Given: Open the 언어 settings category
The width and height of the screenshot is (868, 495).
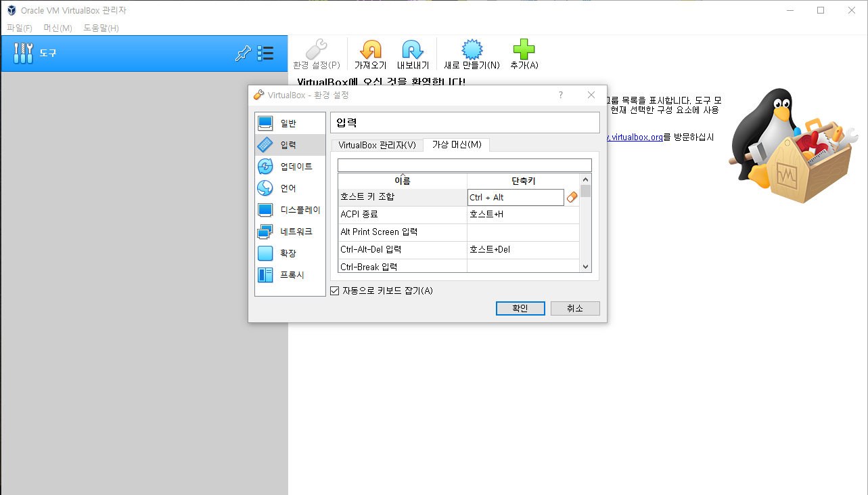Looking at the screenshot, I should [290, 188].
